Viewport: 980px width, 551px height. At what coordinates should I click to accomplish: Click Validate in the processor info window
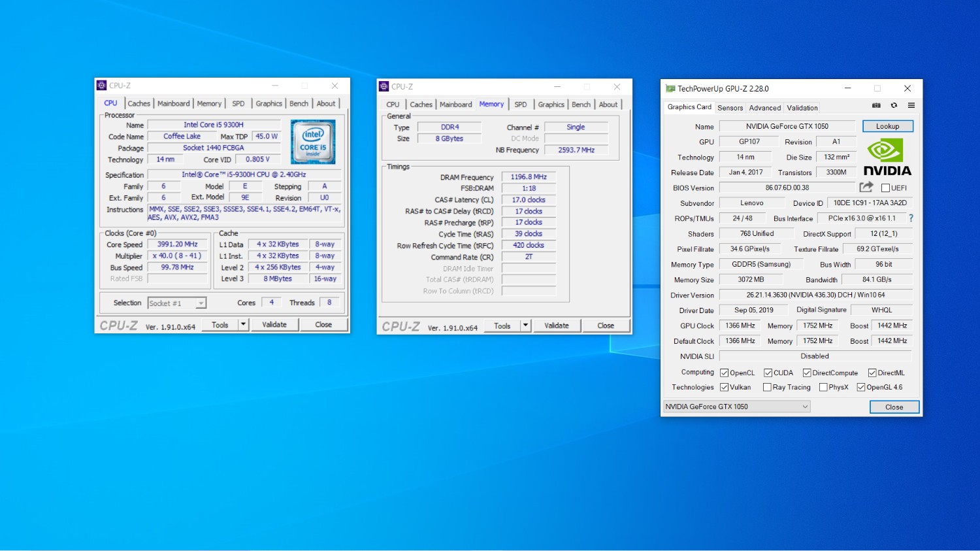coord(274,325)
